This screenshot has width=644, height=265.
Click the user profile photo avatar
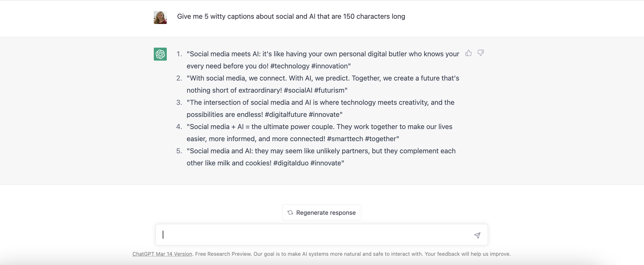click(x=160, y=17)
